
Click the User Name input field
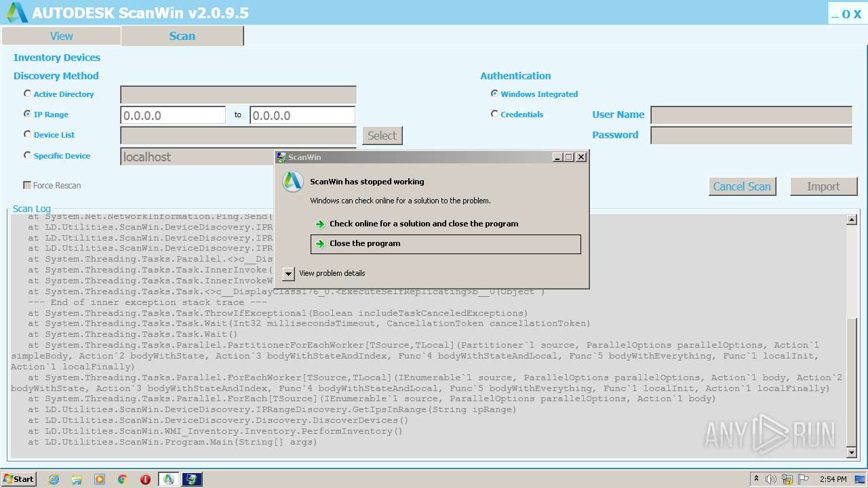click(x=751, y=115)
